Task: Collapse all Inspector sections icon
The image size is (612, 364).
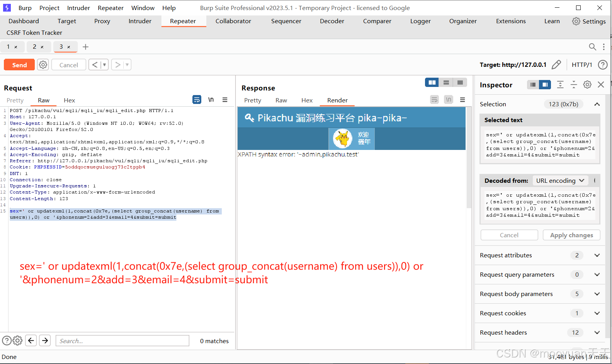Action: point(574,85)
